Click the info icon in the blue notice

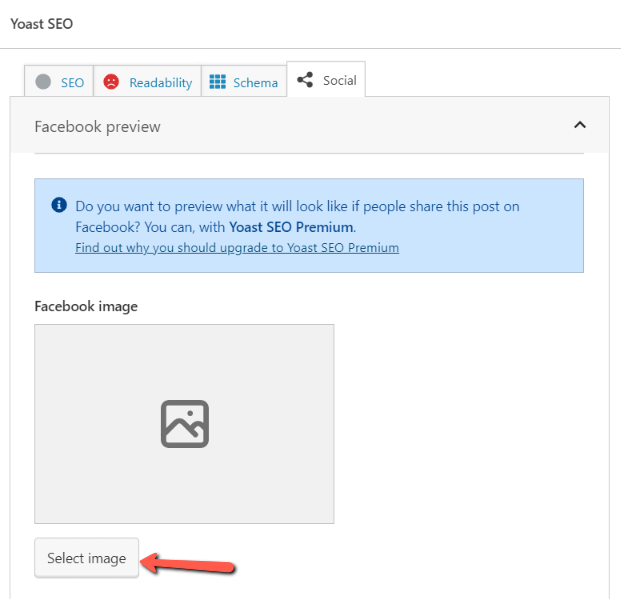(x=59, y=205)
